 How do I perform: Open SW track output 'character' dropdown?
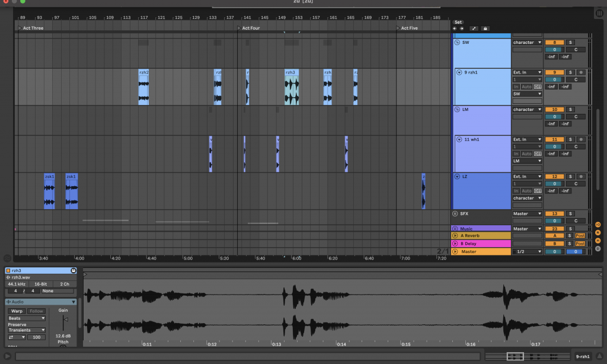[527, 43]
